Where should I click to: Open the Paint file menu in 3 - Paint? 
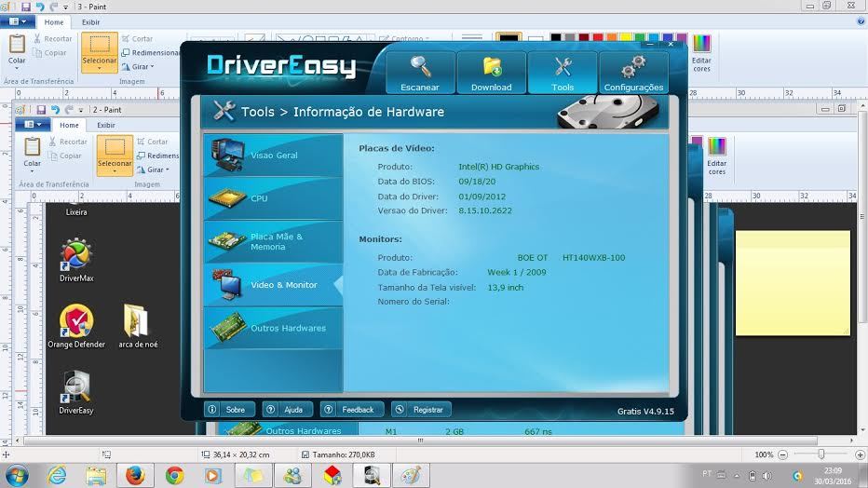coord(17,21)
